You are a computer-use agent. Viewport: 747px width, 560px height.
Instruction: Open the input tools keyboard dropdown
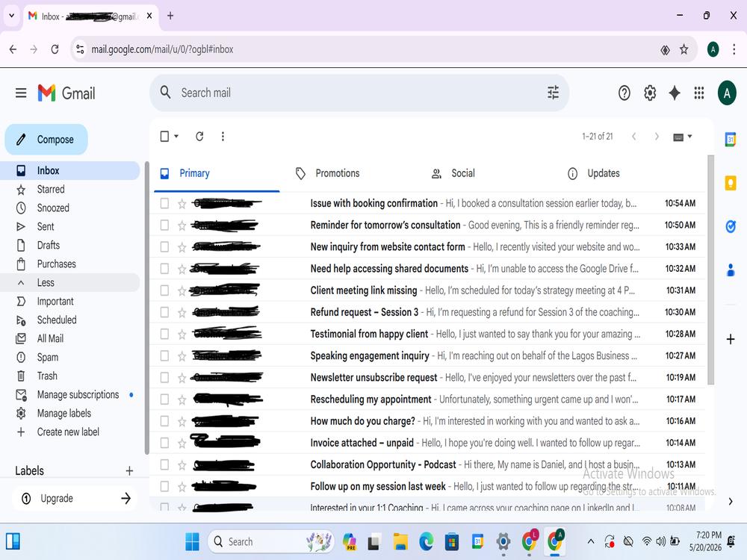pyautogui.click(x=683, y=137)
